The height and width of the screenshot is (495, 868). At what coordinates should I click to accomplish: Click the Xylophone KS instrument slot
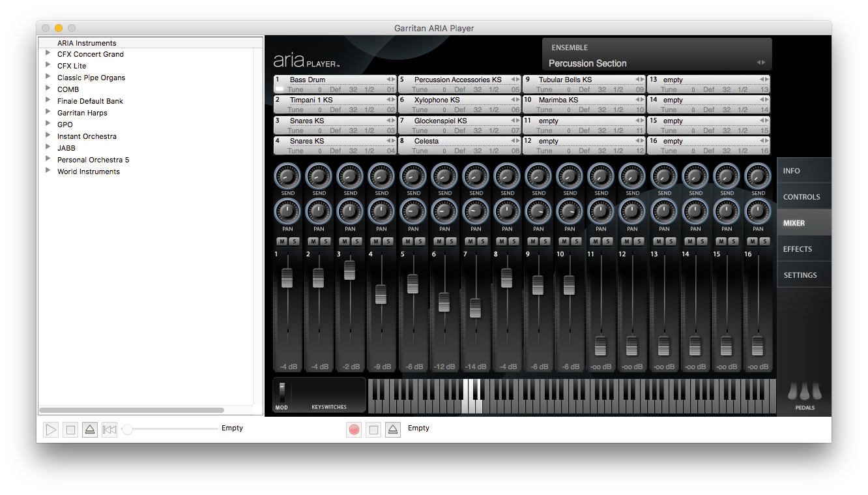(x=459, y=104)
